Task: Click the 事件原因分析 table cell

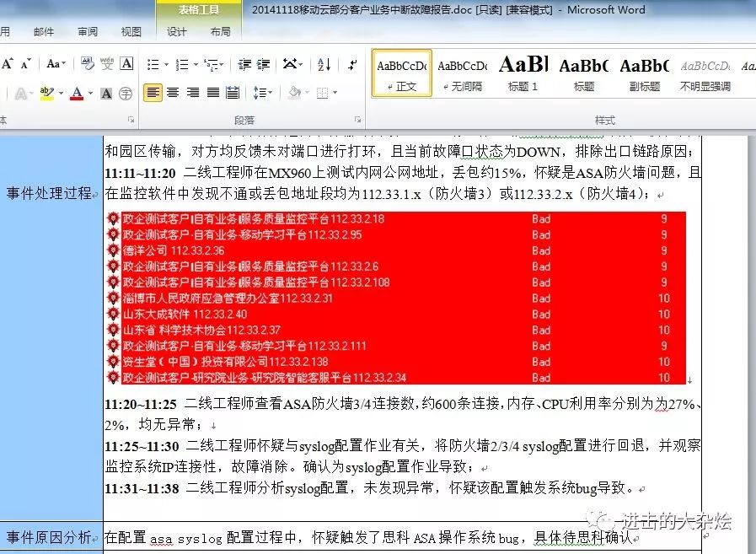Action: coord(51,536)
